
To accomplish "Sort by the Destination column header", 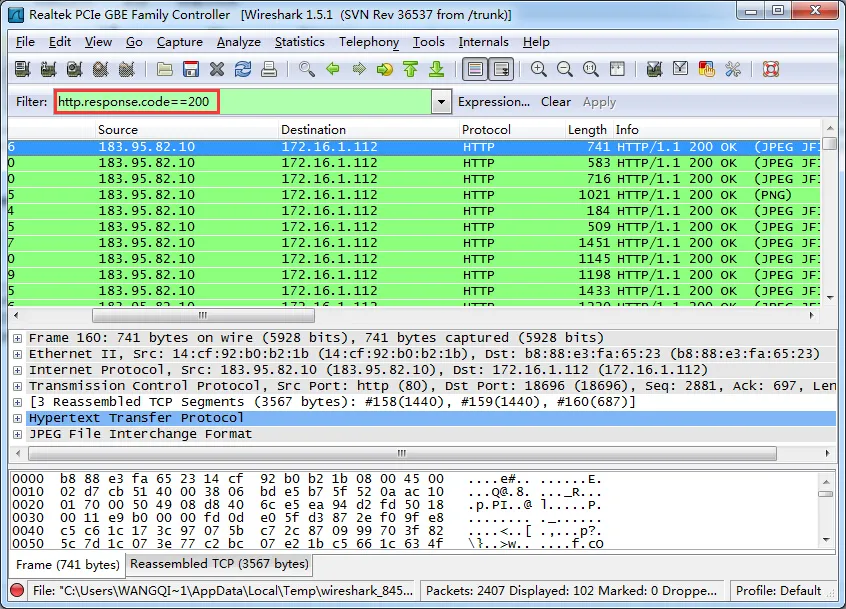I will pyautogui.click(x=368, y=129).
